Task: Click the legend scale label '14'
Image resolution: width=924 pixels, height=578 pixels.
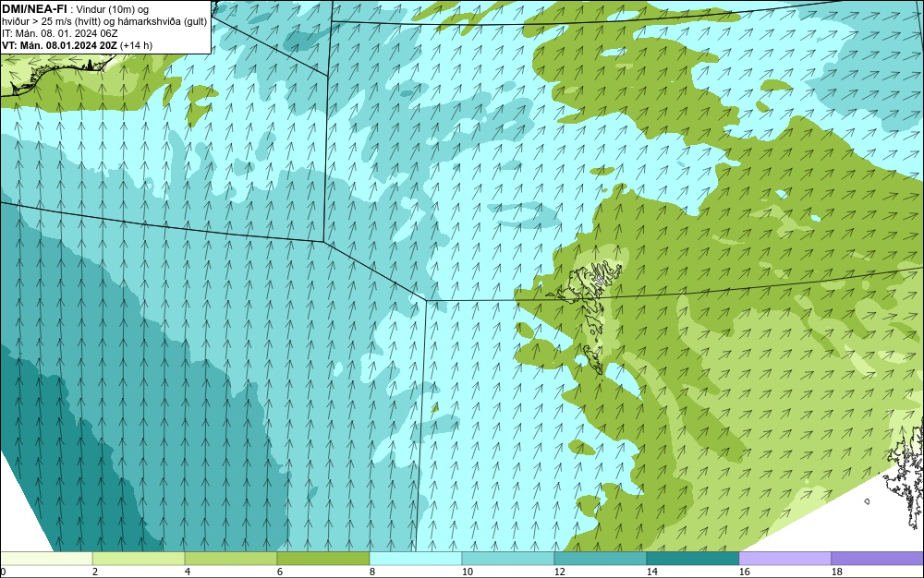Action: click(651, 572)
